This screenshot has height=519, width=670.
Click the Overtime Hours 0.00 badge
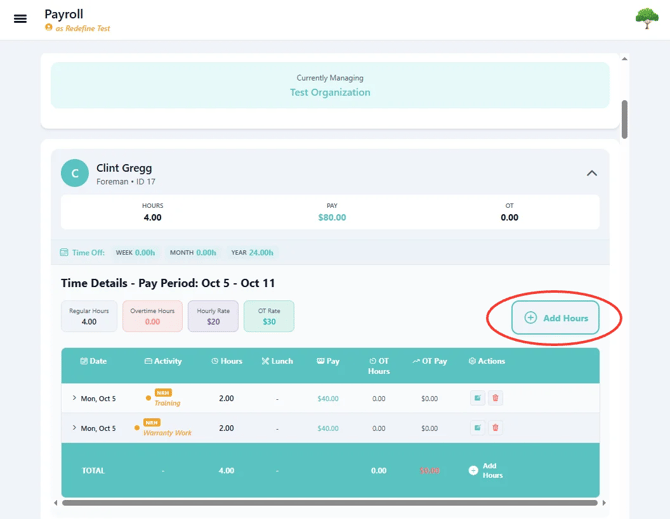pos(153,316)
